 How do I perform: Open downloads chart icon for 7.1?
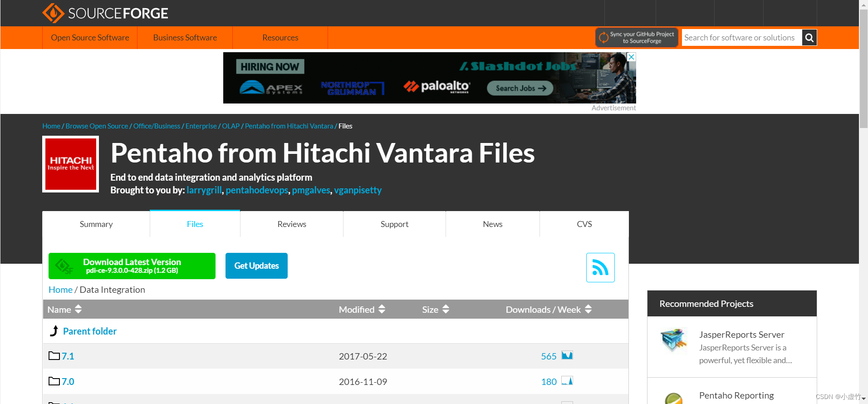pyautogui.click(x=567, y=355)
